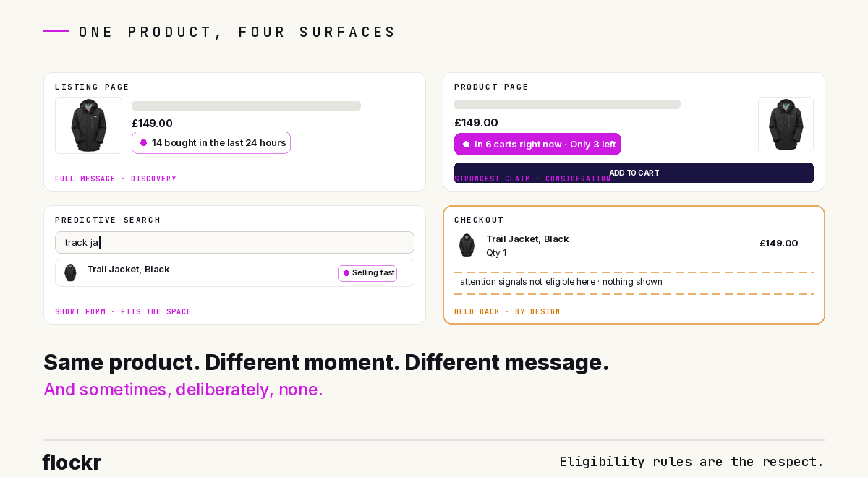Screen dimensions: 868x477
Task: Click the small jacket icon in search result
Action: click(x=70, y=272)
